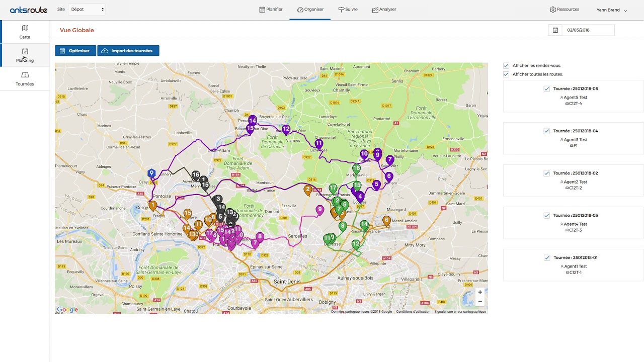644x362 pixels.
Task: Click the blue depot marker near Ennery
Action: [x=151, y=174]
